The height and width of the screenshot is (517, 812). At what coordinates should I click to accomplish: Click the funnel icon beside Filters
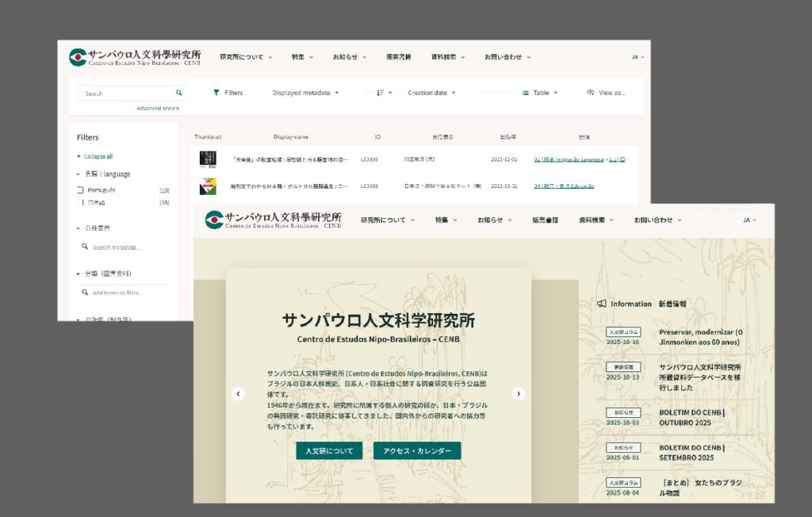[216, 93]
